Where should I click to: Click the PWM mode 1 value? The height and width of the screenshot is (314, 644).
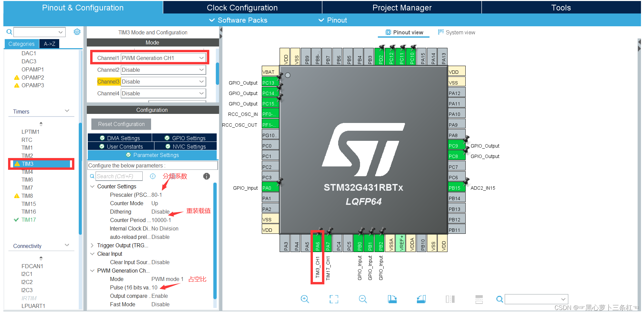pyautogui.click(x=167, y=279)
